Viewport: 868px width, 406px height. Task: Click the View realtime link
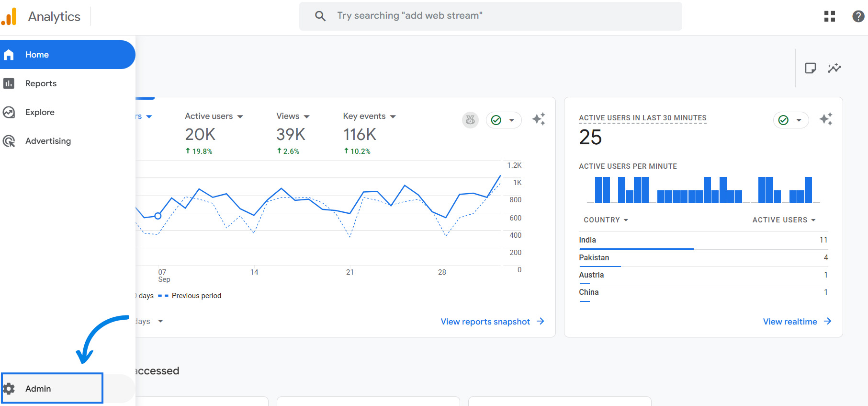(x=796, y=322)
